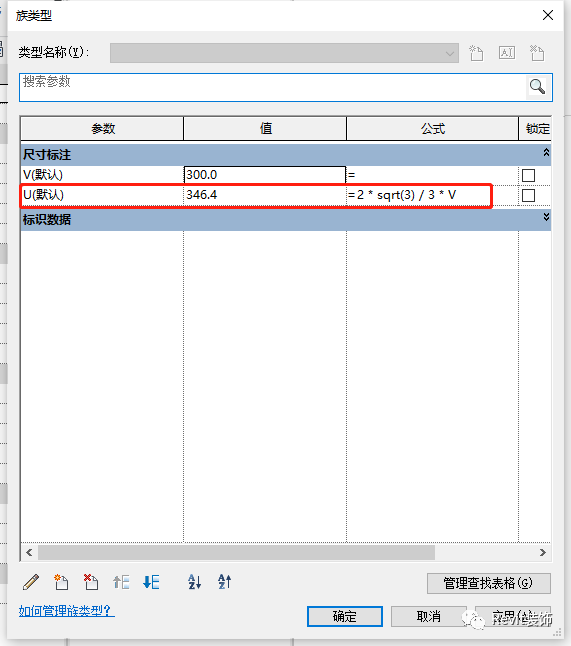Toggle lock checkbox for V parameter
This screenshot has height=646, width=571.
coord(528,175)
